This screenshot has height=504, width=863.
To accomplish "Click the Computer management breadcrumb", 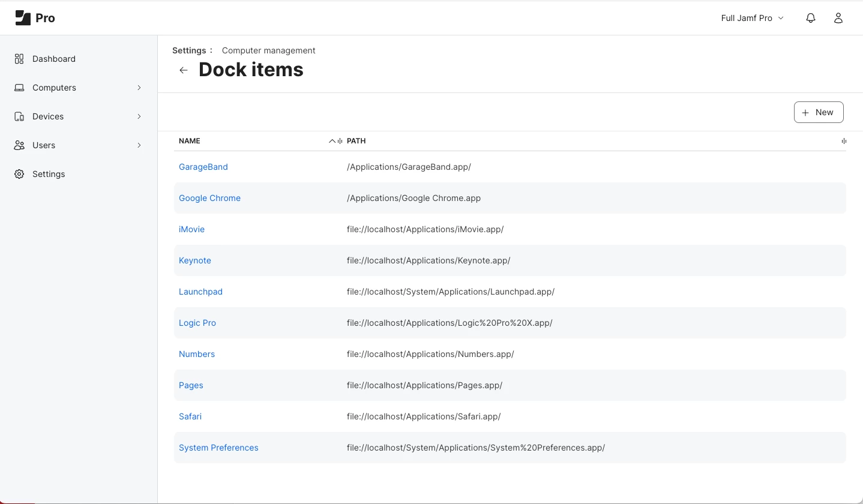I will click(x=268, y=50).
